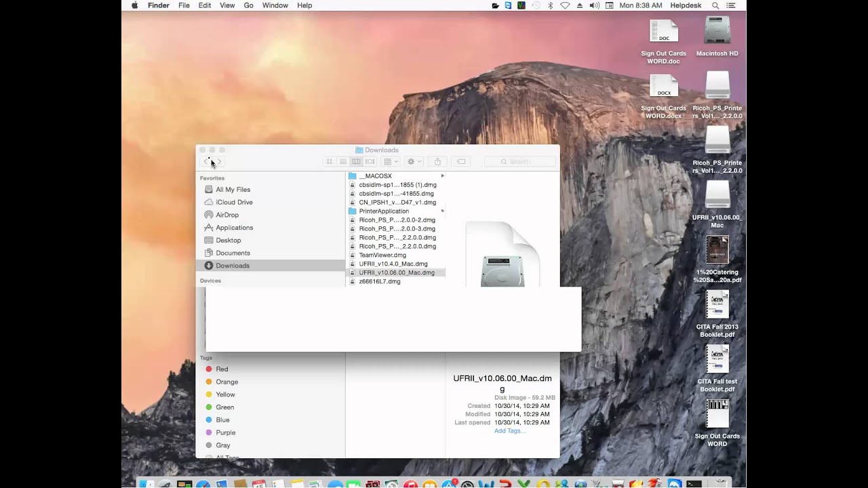868x488 pixels.
Task: Click the Edit Tags toolbar button
Action: [x=461, y=161]
